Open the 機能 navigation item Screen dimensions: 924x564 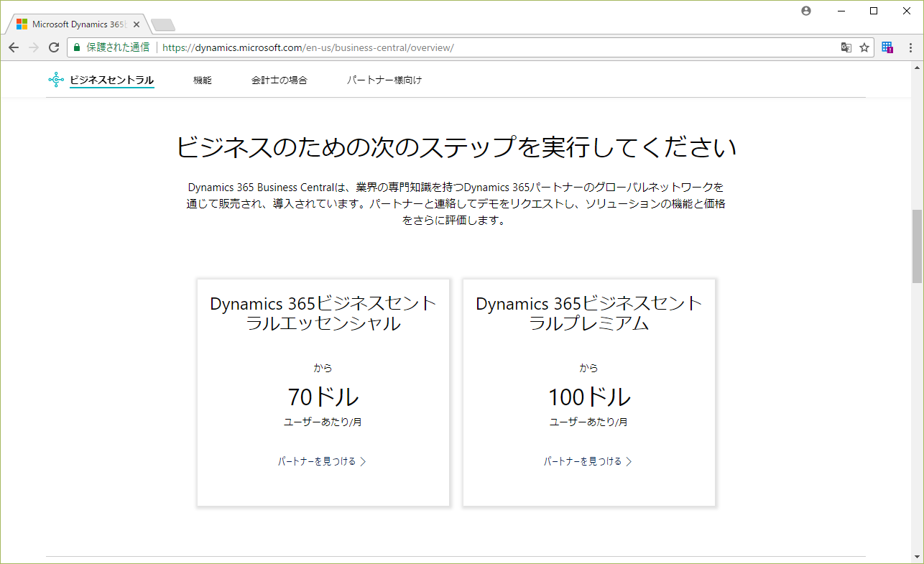click(x=203, y=80)
